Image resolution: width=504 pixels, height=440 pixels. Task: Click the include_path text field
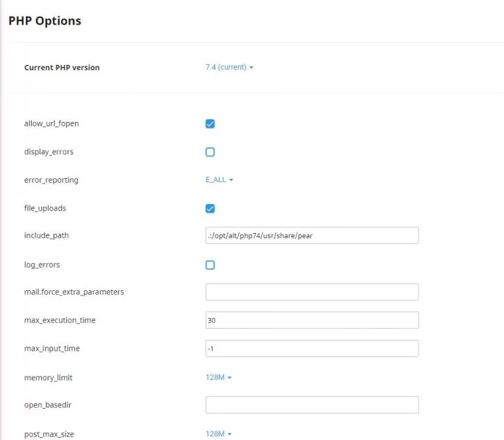point(312,235)
